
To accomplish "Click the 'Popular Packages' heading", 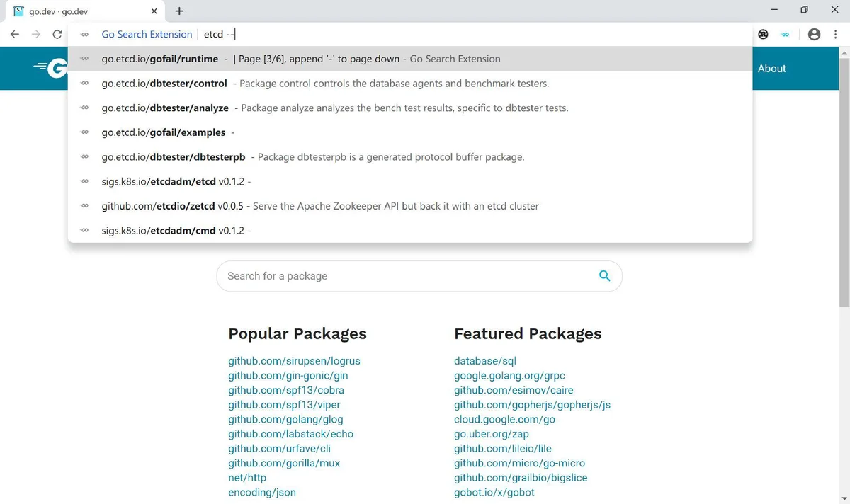I will 297,334.
